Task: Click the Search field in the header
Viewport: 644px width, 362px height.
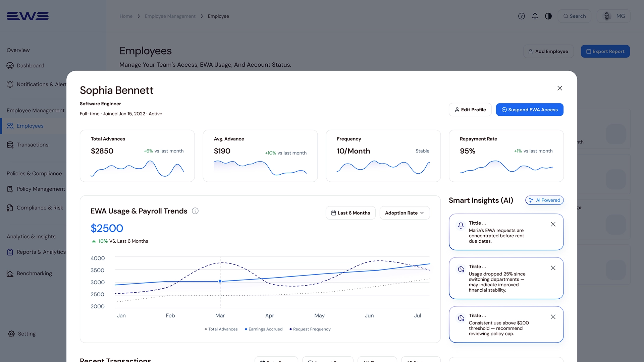Action: [x=574, y=16]
